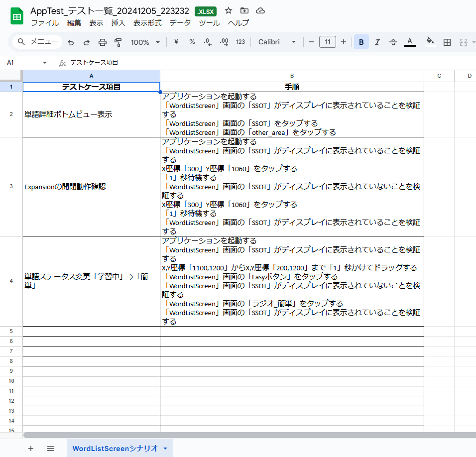This screenshot has width=476, height=457.
Task: Format selection as currency
Action: point(175,42)
